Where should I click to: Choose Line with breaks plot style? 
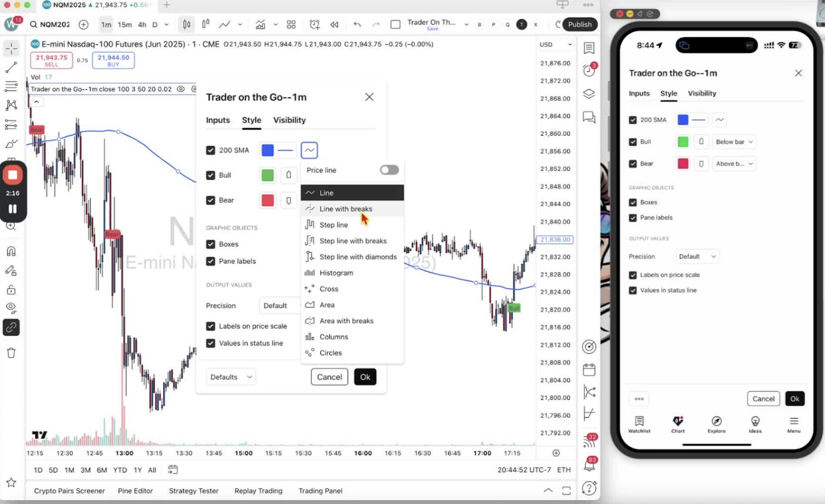352,209
